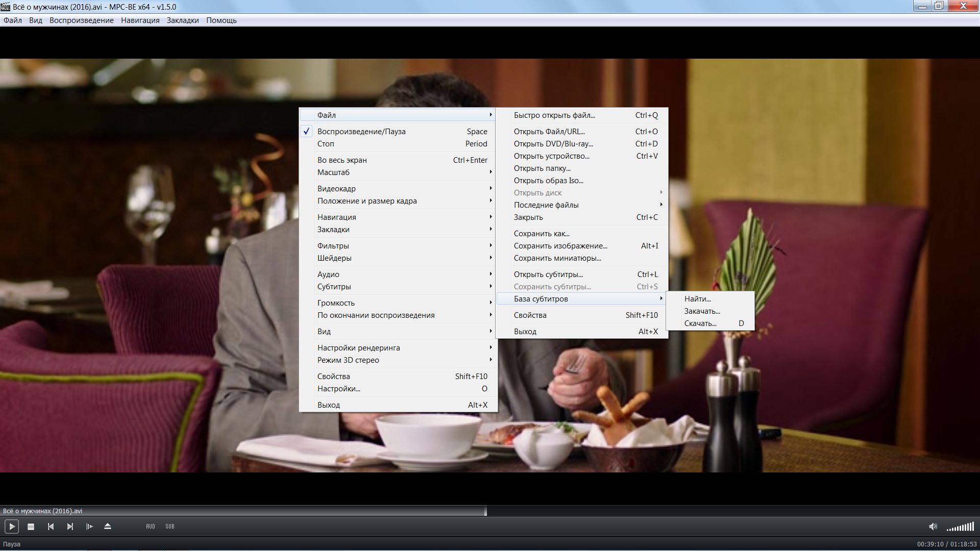Jump to previous file icon
980x551 pixels.
point(51,527)
